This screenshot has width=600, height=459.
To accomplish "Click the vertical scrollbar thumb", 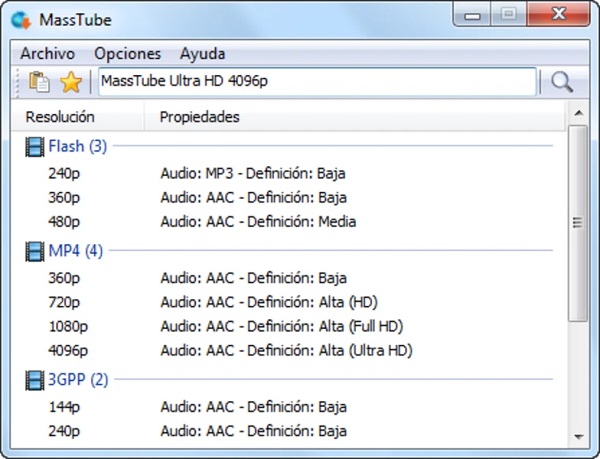I will pos(578,223).
